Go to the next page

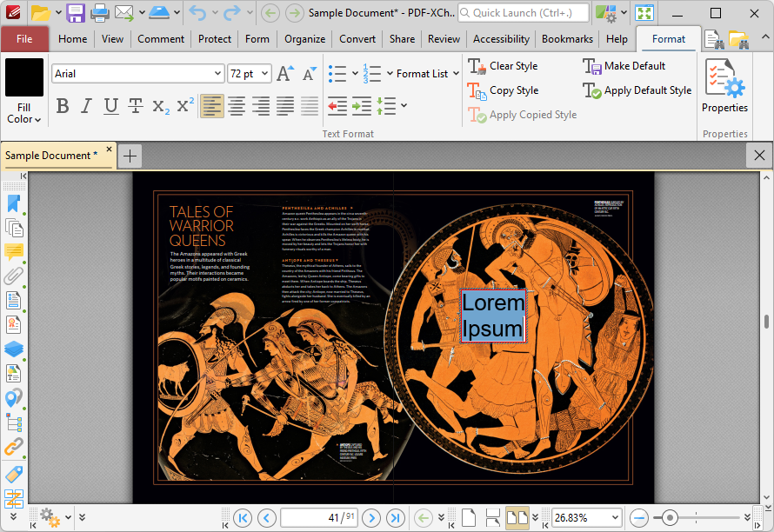[x=371, y=518]
